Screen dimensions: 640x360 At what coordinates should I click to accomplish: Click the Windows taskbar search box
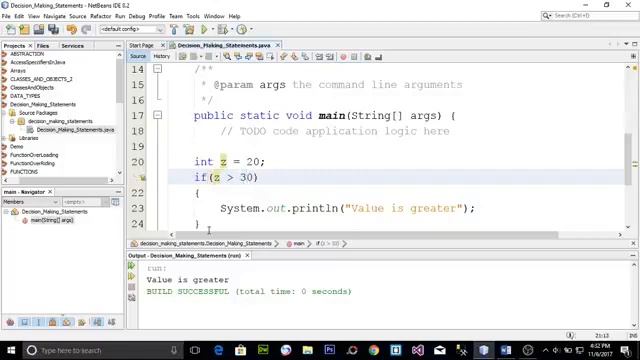[101, 350]
